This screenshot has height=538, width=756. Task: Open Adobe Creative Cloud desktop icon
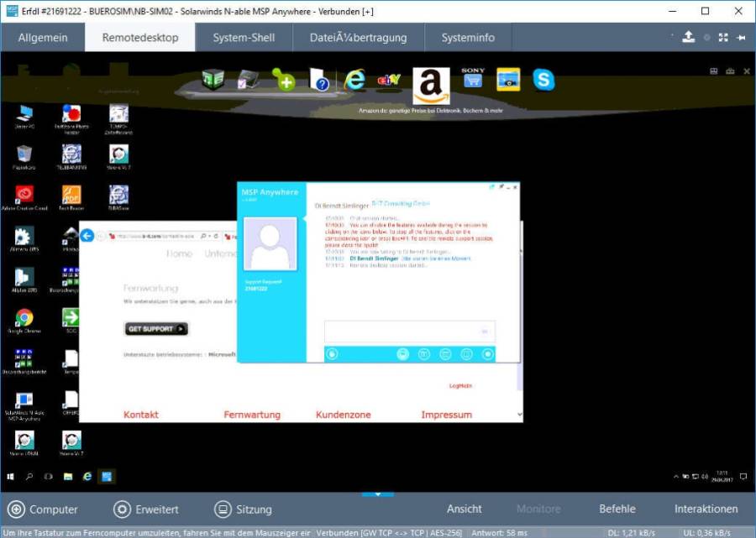coord(24,196)
